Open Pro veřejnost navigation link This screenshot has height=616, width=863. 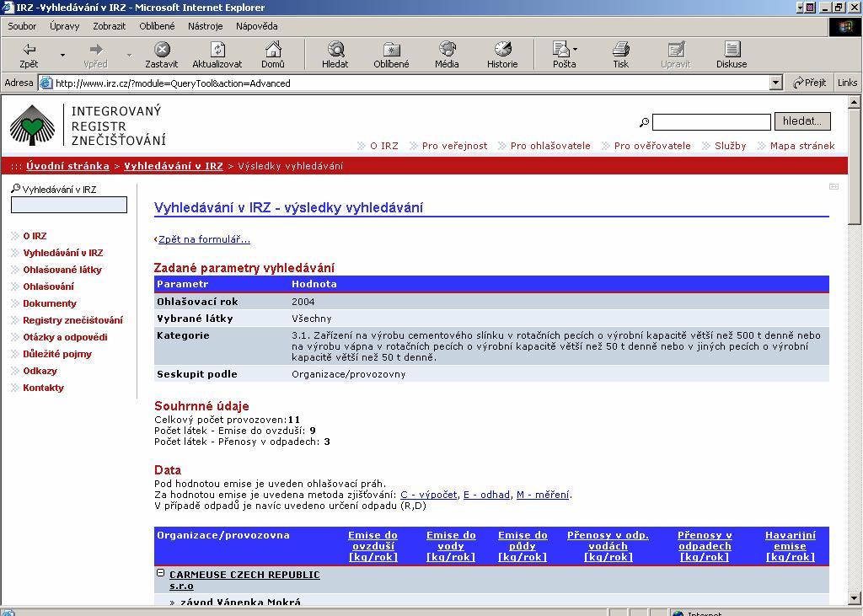454,146
